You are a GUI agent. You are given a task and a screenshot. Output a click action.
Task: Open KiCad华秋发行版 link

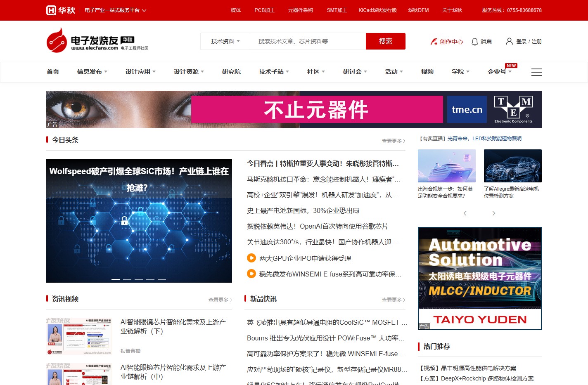tap(377, 10)
